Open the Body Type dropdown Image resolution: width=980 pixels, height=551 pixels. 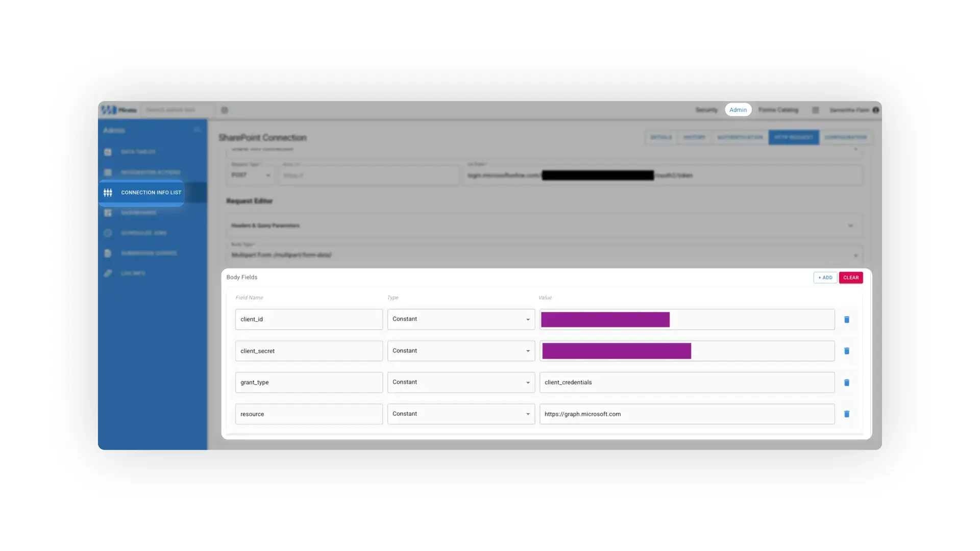click(856, 255)
